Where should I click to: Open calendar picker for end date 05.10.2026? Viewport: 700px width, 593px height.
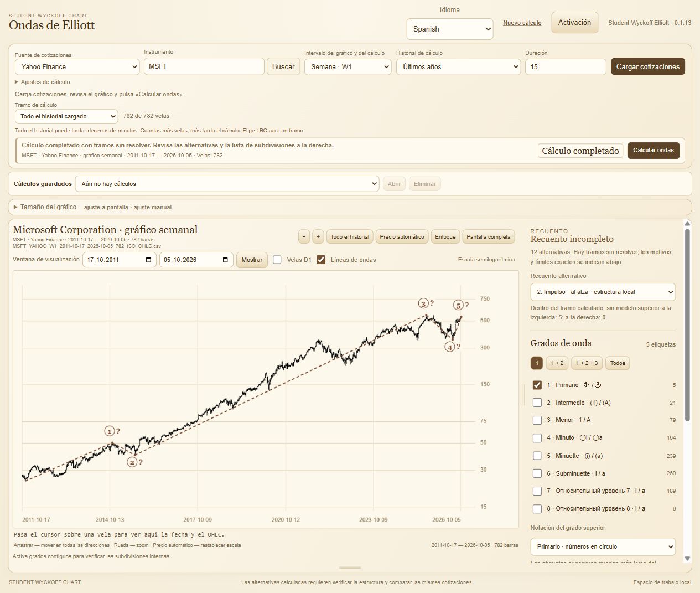click(x=225, y=260)
